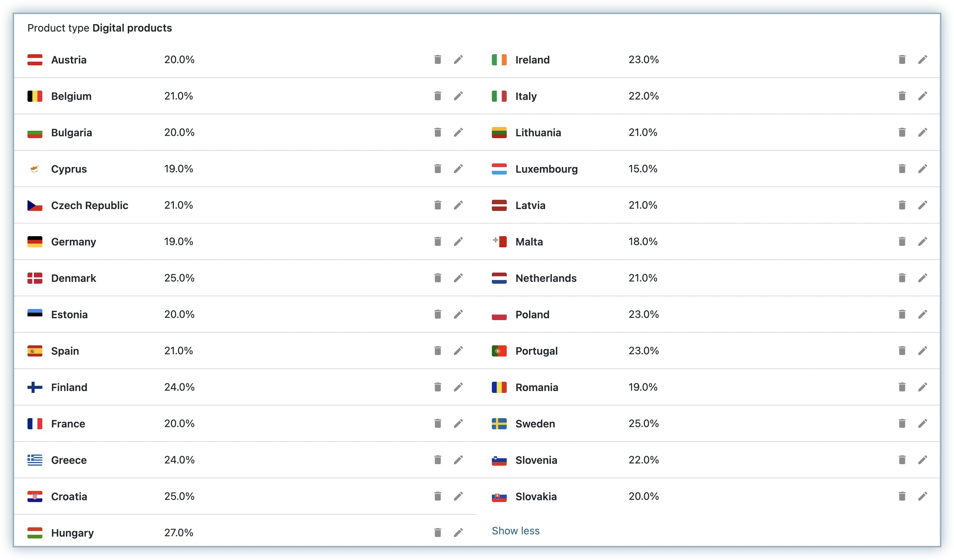
Task: Remove the France tax rate
Action: coord(438,423)
